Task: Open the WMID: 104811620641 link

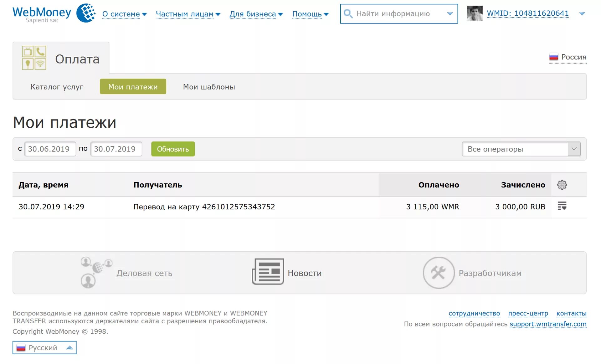Action: point(527,13)
